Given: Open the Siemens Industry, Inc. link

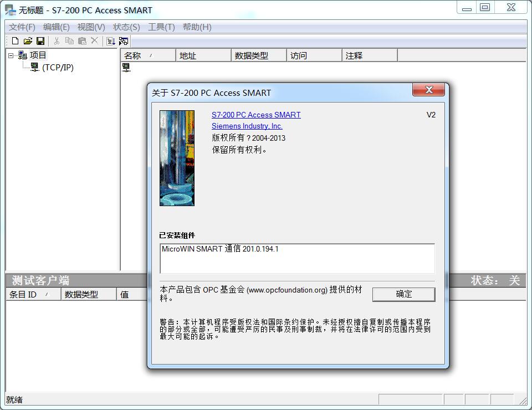Looking at the screenshot, I should [x=247, y=126].
